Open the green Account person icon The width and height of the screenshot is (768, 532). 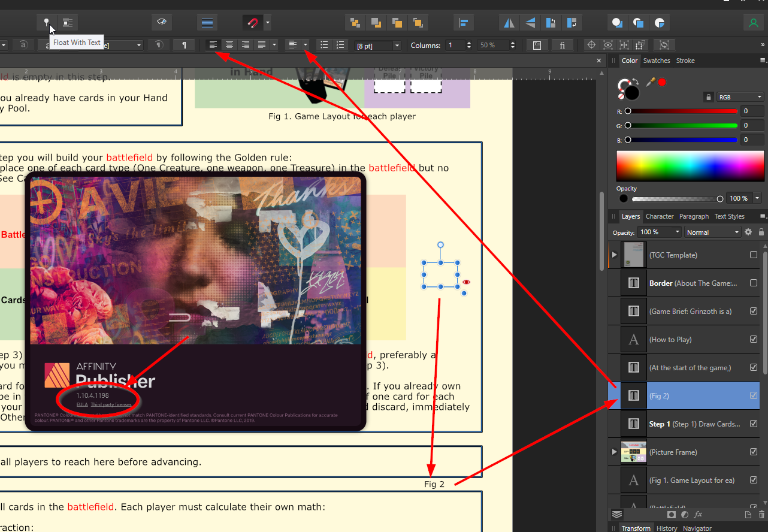tap(753, 23)
